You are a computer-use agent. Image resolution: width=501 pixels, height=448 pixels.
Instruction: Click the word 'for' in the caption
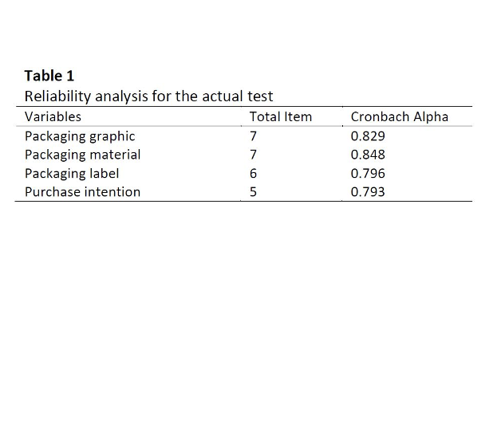163,97
